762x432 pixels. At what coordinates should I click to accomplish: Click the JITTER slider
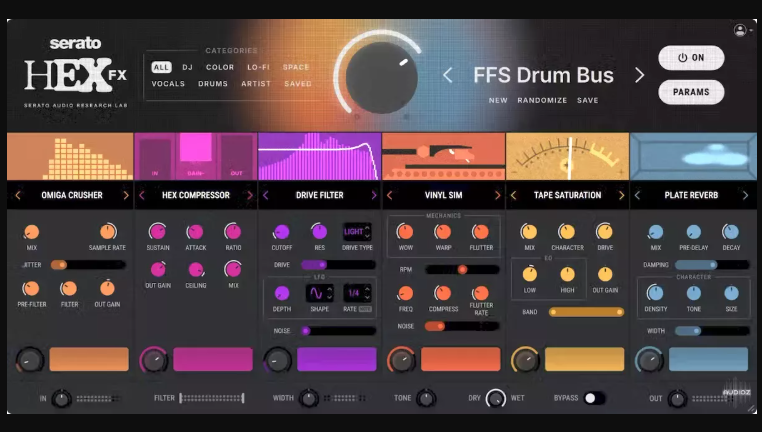(88, 265)
